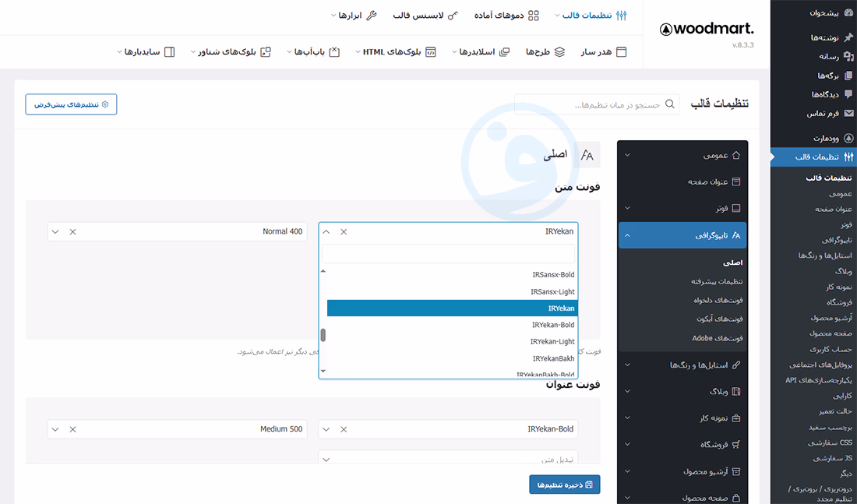
Task: Open the Woodmart logo link
Action: point(707,28)
